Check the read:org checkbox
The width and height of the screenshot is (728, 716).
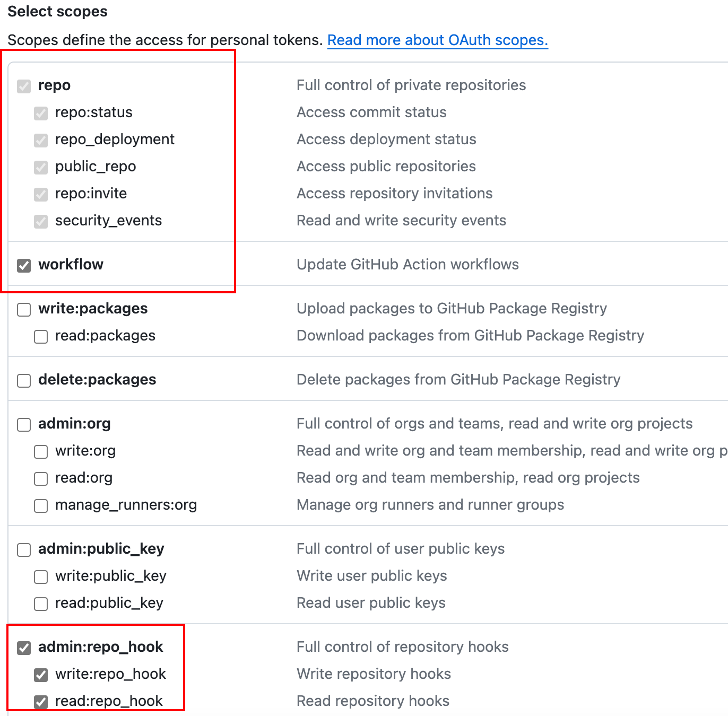click(41, 478)
